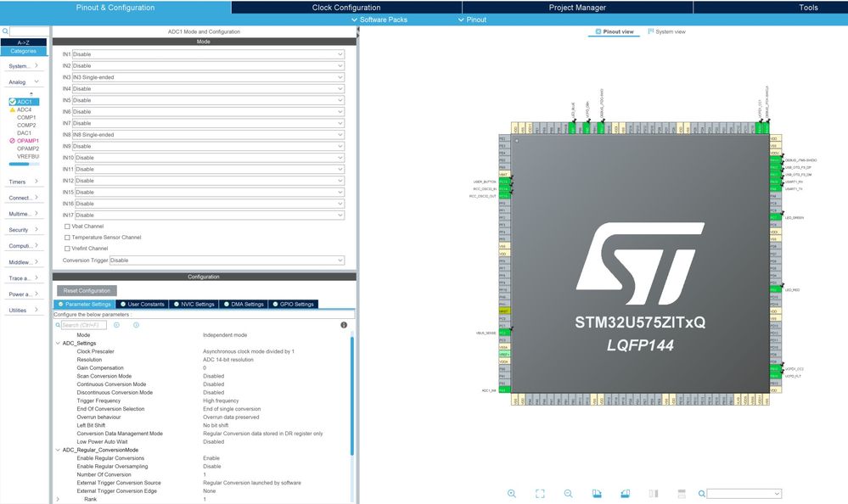This screenshot has width=848, height=504.
Task: Click the pin search combo box below the chip
Action: tap(744, 494)
